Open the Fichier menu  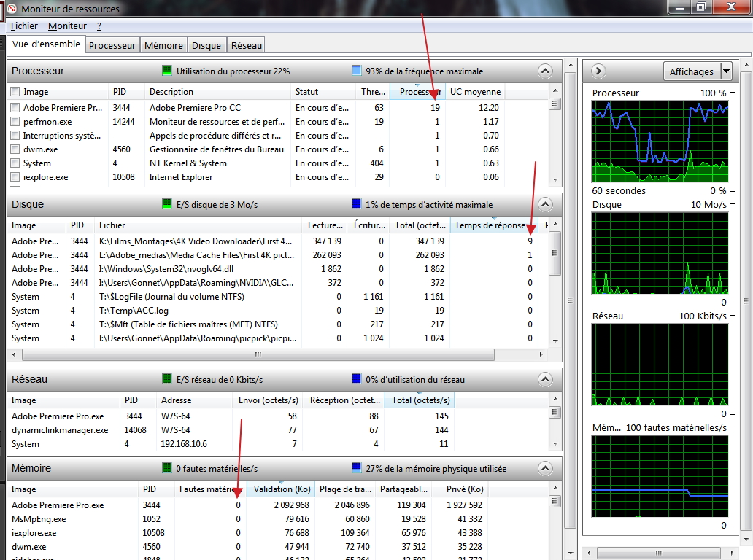click(x=24, y=26)
